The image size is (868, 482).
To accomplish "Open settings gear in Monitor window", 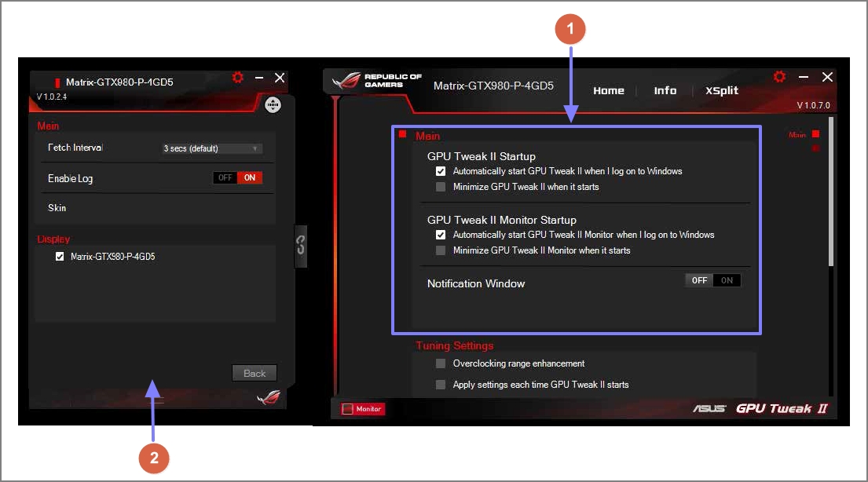I will pyautogui.click(x=238, y=78).
